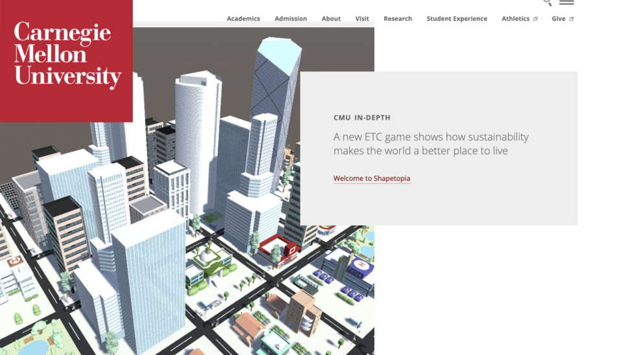Click the Carnegie Mellon University logo
This screenshot has width=644, height=355.
pos(66,61)
